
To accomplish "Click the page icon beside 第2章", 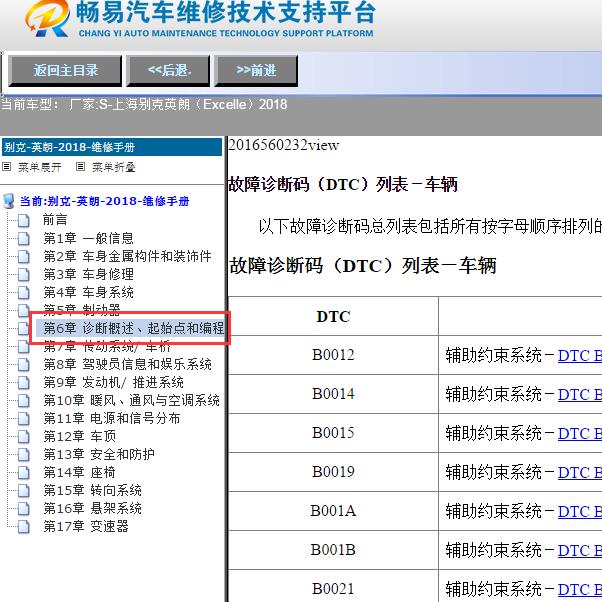I will click(24, 256).
